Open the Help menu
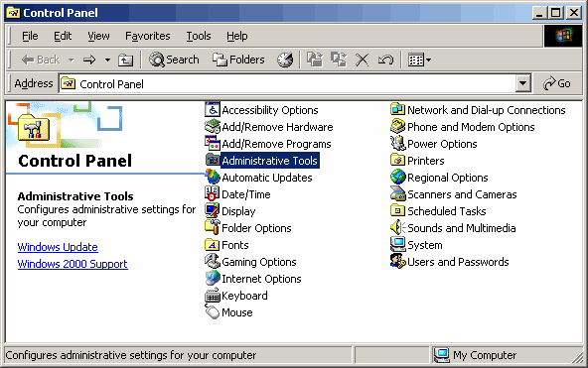 236,36
